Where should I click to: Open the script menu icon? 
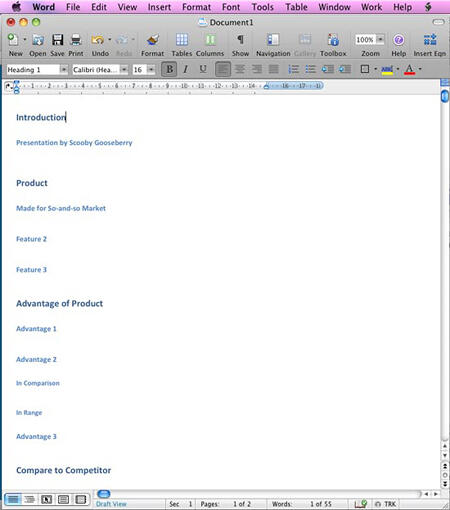point(428,7)
